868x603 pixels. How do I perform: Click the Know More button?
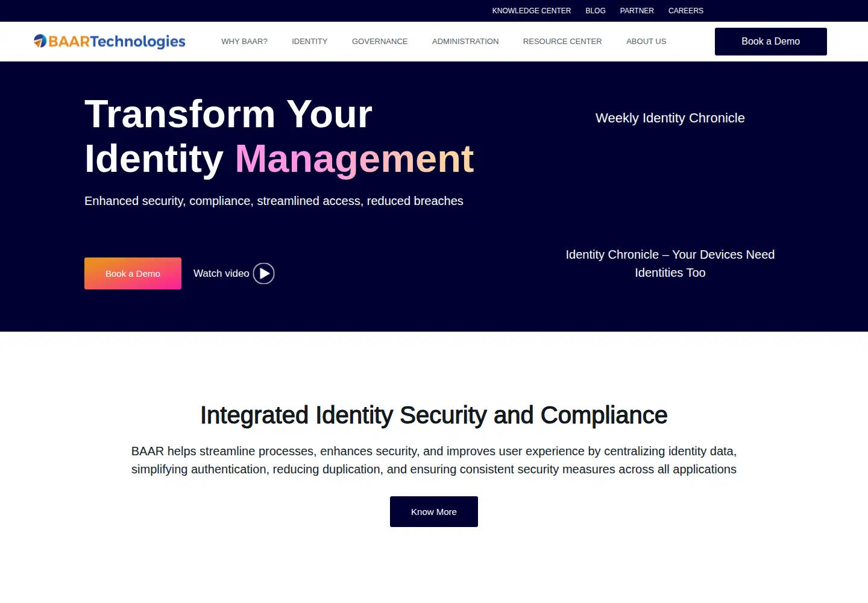(434, 512)
